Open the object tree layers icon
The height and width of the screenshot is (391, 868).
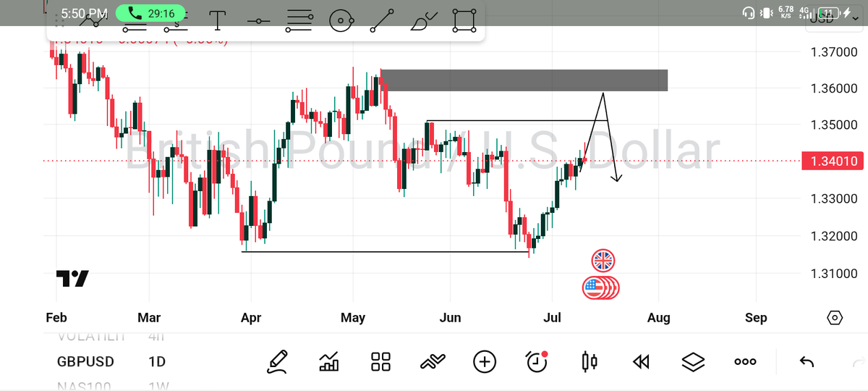tap(693, 361)
